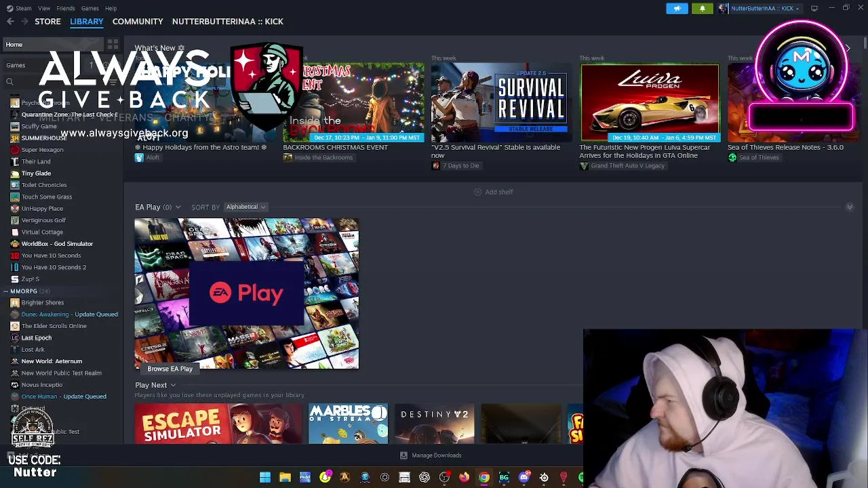The image size is (868, 488).
Task: Open the EA Play collage tile
Action: click(x=247, y=293)
